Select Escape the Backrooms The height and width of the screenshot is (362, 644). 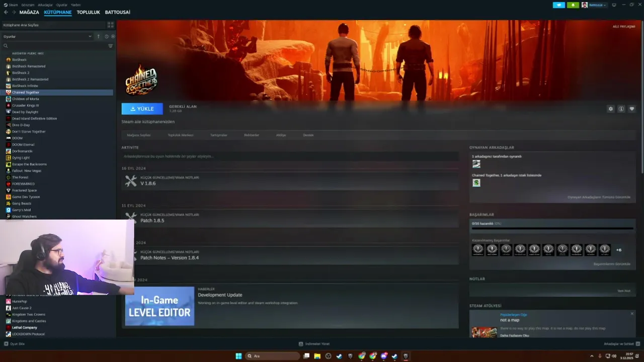click(29, 164)
